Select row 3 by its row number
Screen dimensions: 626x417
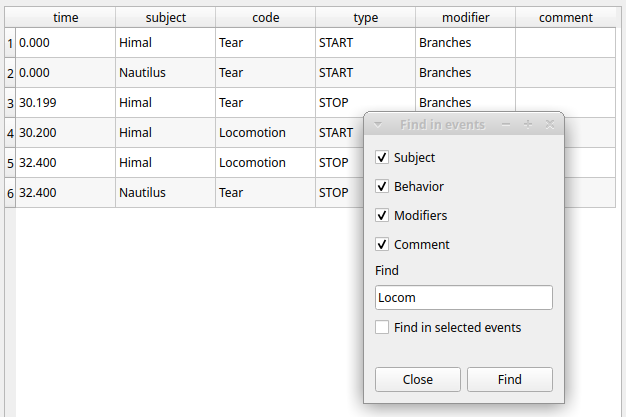pos(10,103)
